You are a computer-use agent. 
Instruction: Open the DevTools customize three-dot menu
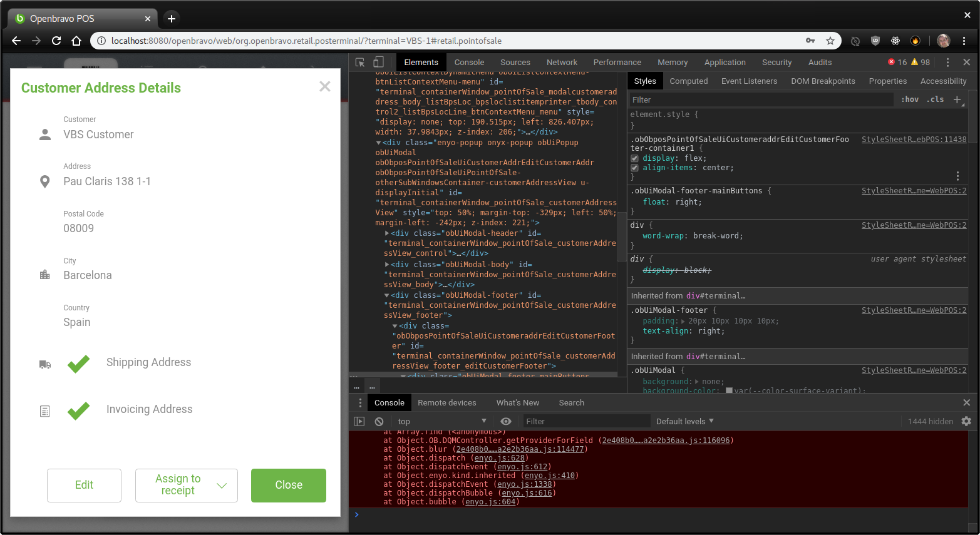tap(947, 62)
